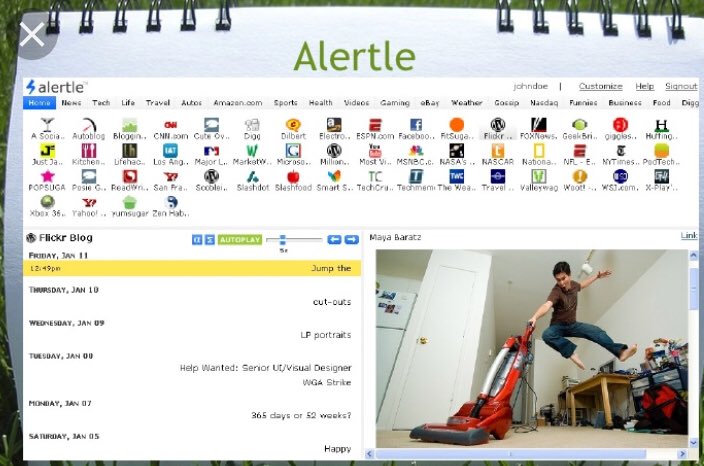Advance to next item with right arrow

[352, 240]
